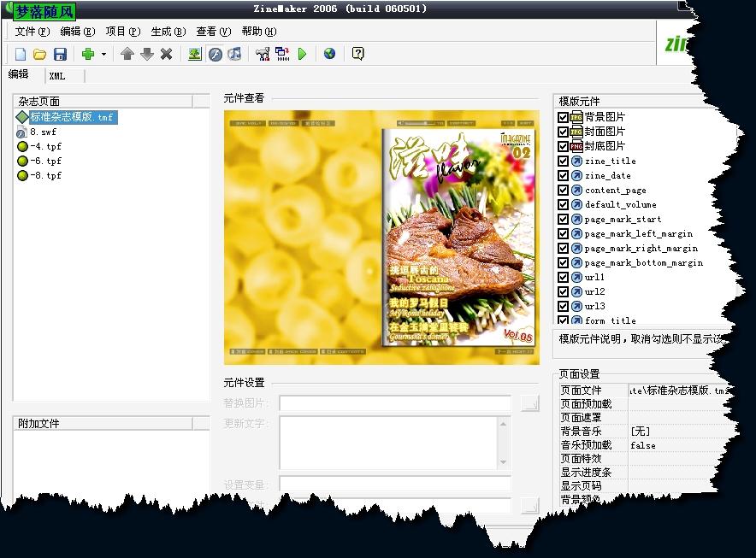Click the binary generate magazine icon
756x558 pixels.
click(282, 54)
